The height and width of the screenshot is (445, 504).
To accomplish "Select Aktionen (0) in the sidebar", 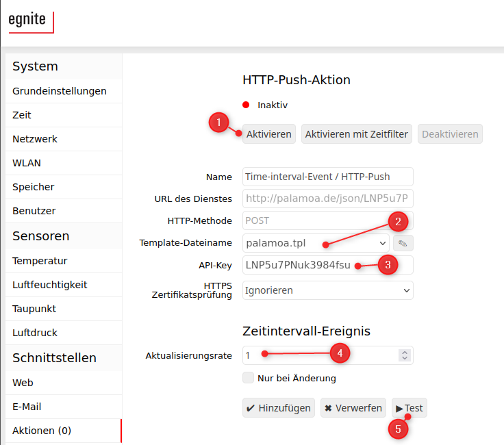I will tap(42, 431).
